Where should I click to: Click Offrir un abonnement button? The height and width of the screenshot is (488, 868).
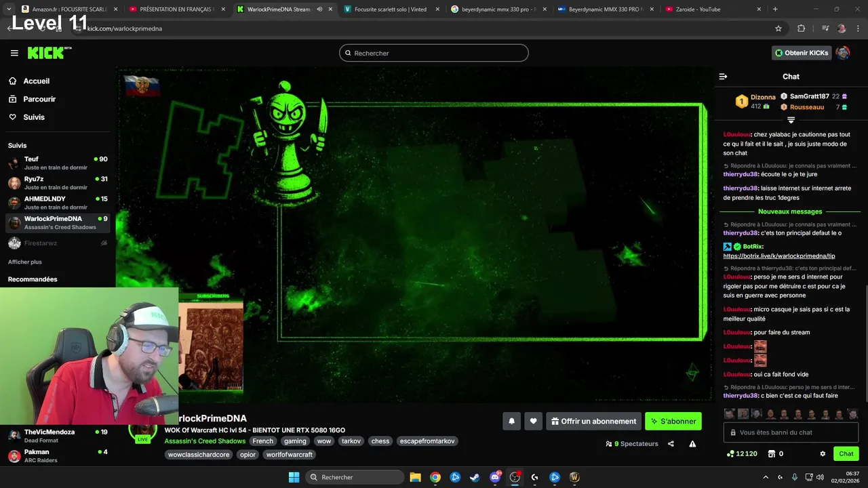[593, 421]
